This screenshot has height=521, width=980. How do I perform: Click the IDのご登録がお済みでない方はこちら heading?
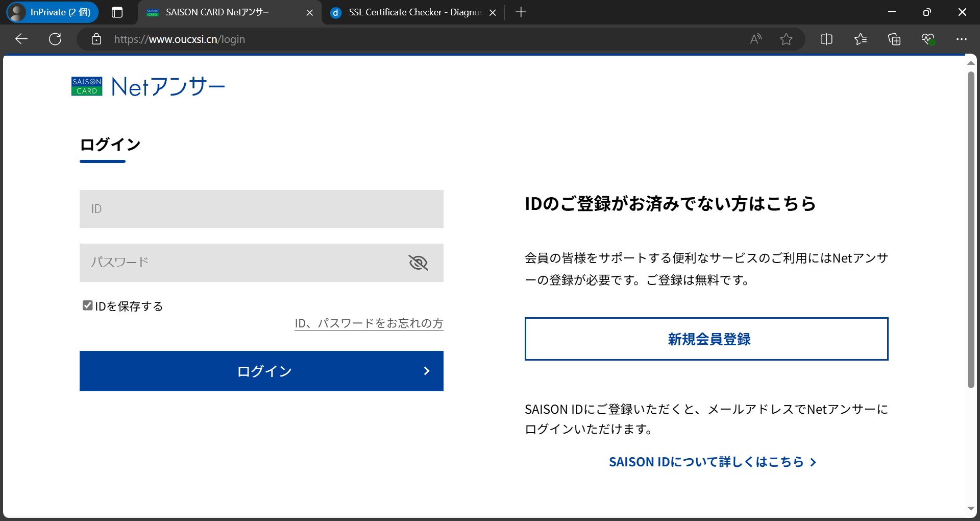pyautogui.click(x=670, y=204)
